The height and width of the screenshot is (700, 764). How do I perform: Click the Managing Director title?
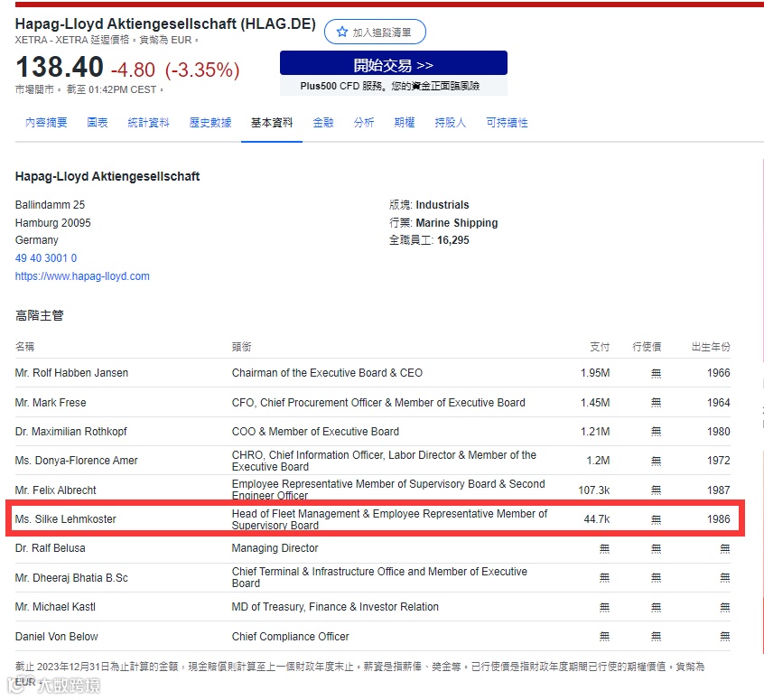pos(275,548)
